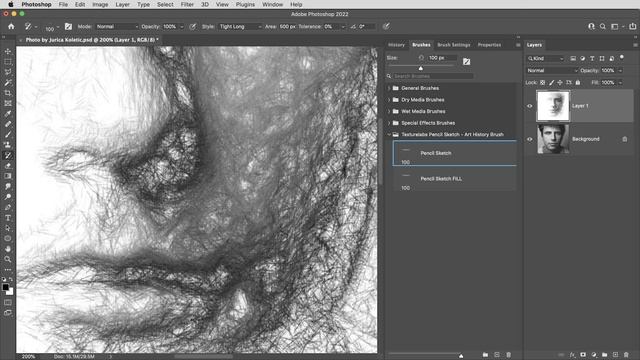Select the Clone Stamp tool
Image resolution: width=640 pixels, height=360 pixels.
click(8, 145)
